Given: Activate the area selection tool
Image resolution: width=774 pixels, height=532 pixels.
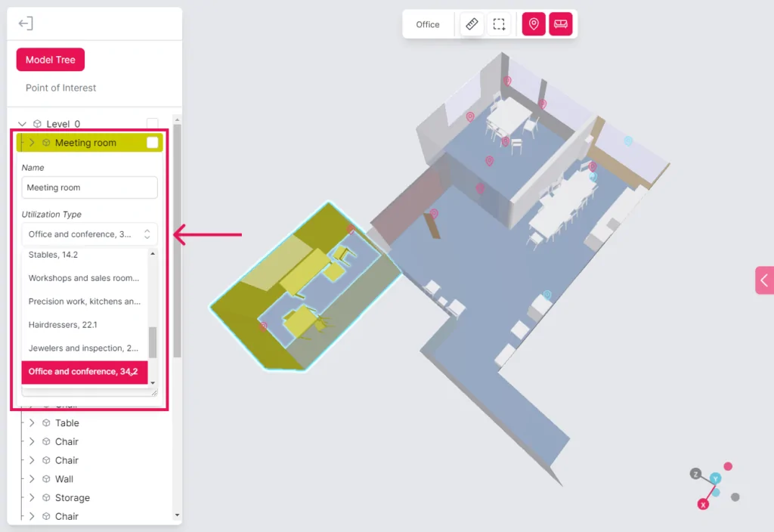Looking at the screenshot, I should (x=499, y=23).
